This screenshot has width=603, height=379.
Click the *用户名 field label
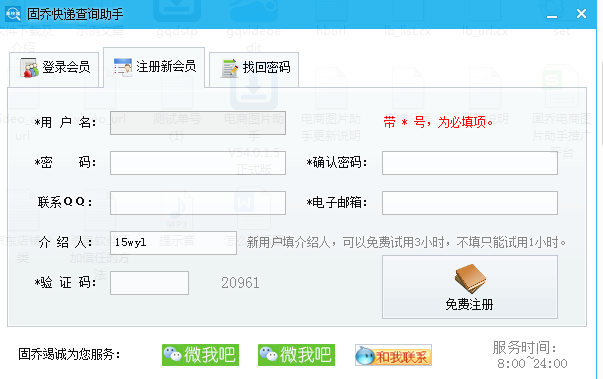[x=65, y=123]
